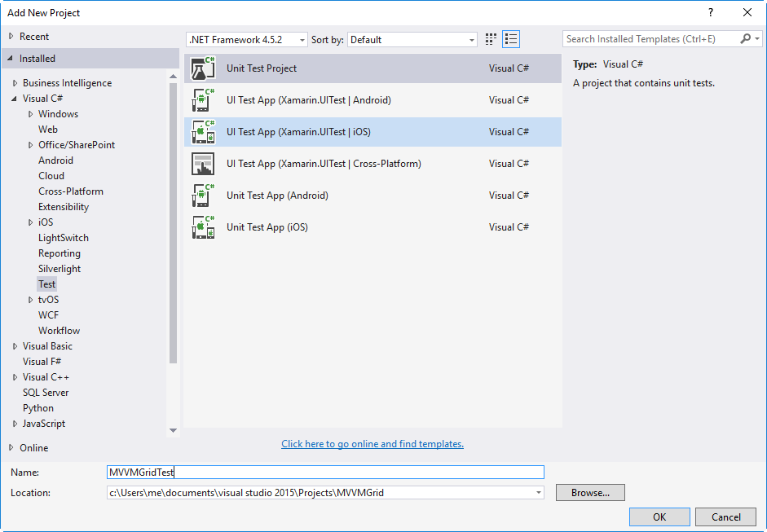Click the Unit Test App (Android) icon

(203, 196)
